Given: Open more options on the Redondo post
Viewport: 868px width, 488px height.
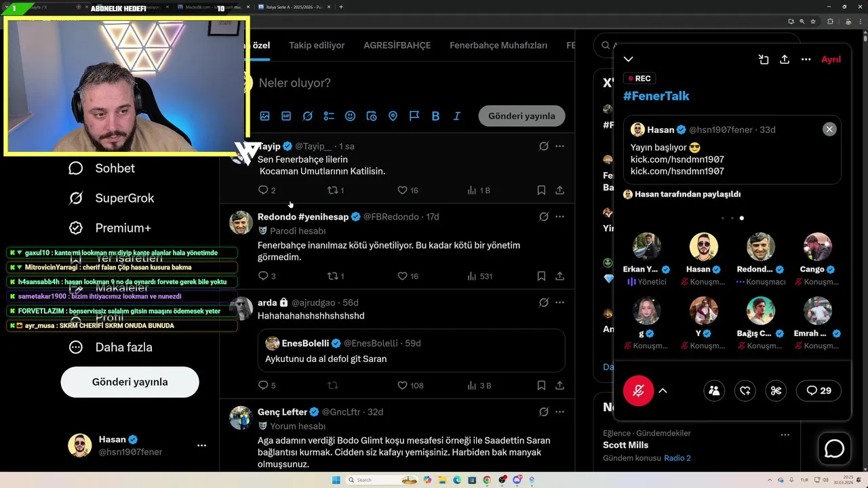Looking at the screenshot, I should [559, 217].
